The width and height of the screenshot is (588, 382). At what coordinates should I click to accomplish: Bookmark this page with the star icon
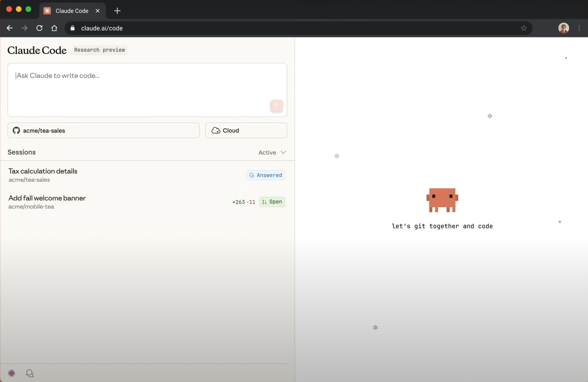[x=524, y=28]
